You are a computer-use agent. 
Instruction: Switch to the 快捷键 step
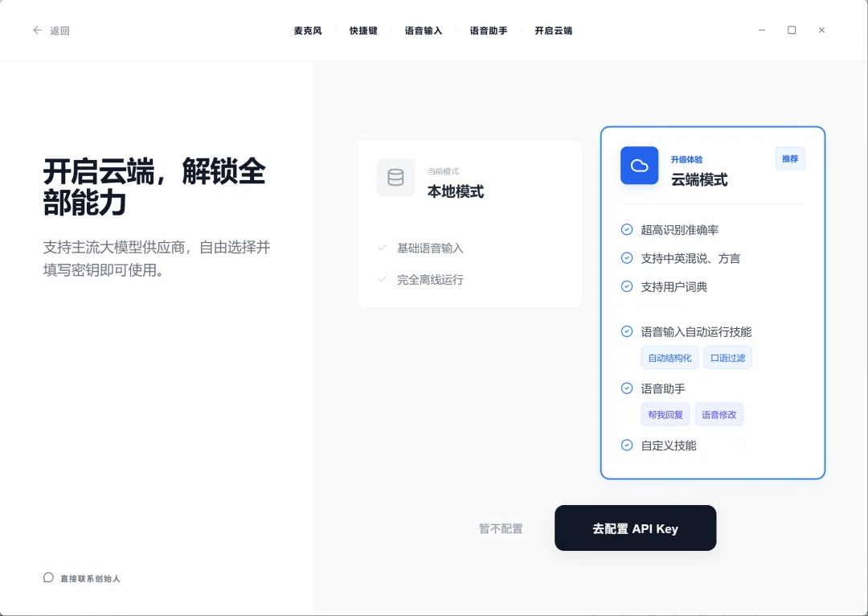(363, 31)
